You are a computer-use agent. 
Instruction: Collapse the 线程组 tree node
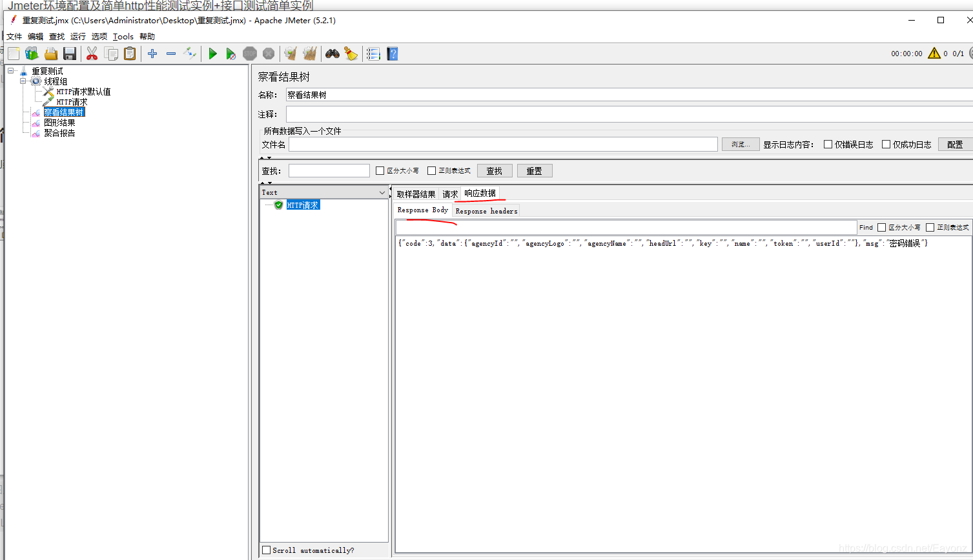(x=23, y=81)
